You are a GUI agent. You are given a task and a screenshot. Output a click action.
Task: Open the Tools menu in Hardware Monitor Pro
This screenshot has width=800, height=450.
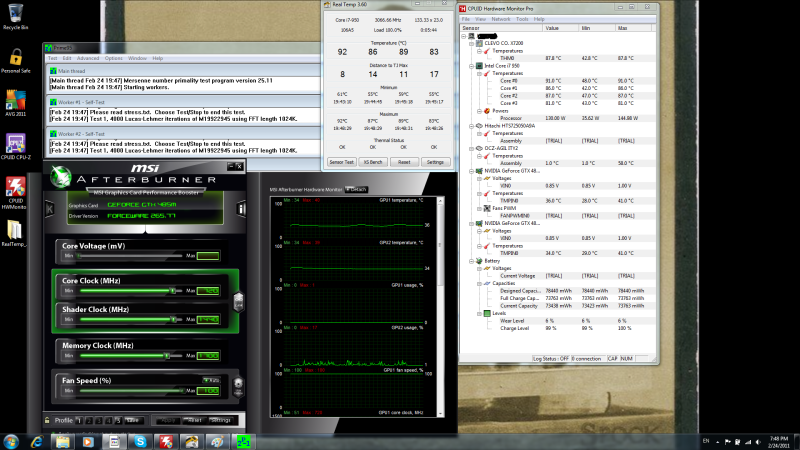point(522,19)
